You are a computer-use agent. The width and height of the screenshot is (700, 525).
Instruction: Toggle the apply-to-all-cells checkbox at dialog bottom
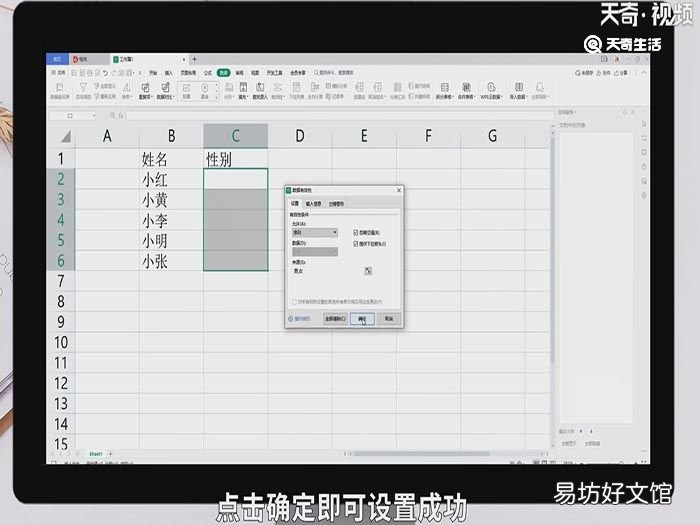pos(294,302)
